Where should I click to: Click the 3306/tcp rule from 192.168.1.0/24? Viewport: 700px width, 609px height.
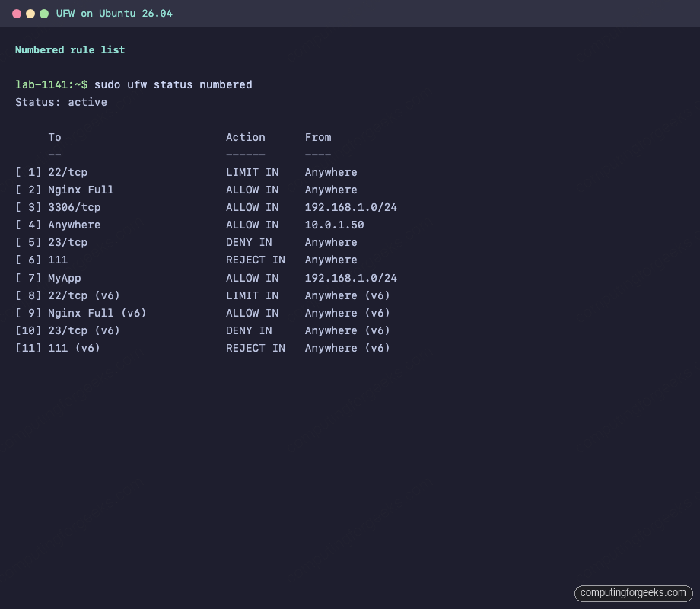point(68,207)
